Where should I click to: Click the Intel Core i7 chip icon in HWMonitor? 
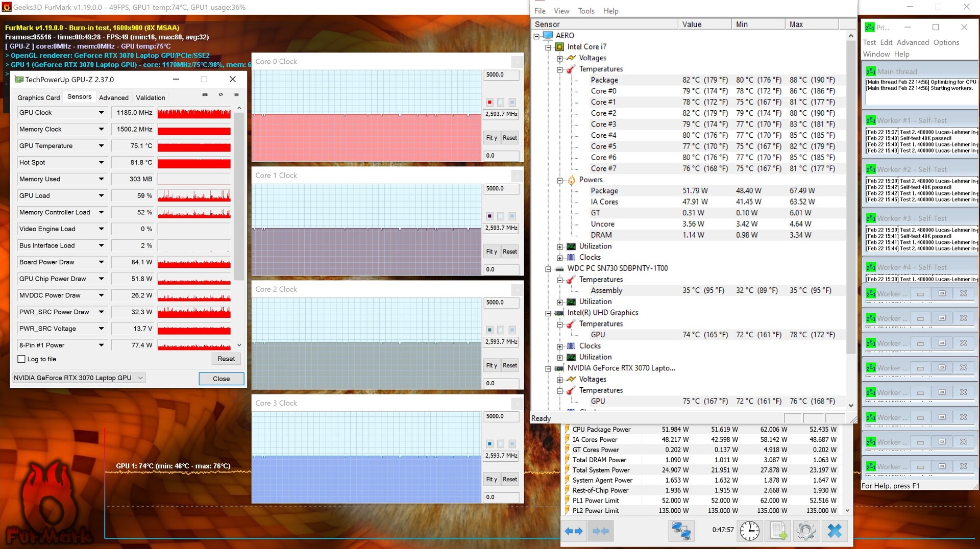click(560, 47)
